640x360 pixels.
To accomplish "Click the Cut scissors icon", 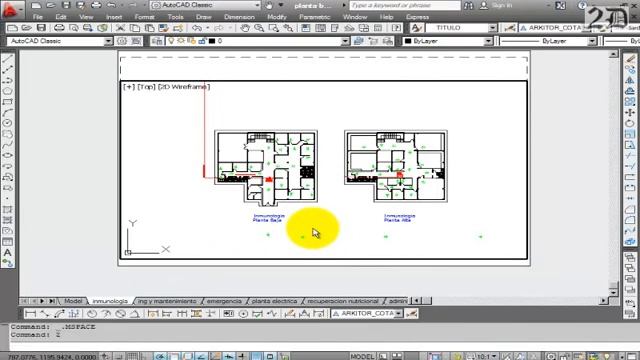I will (120, 28).
